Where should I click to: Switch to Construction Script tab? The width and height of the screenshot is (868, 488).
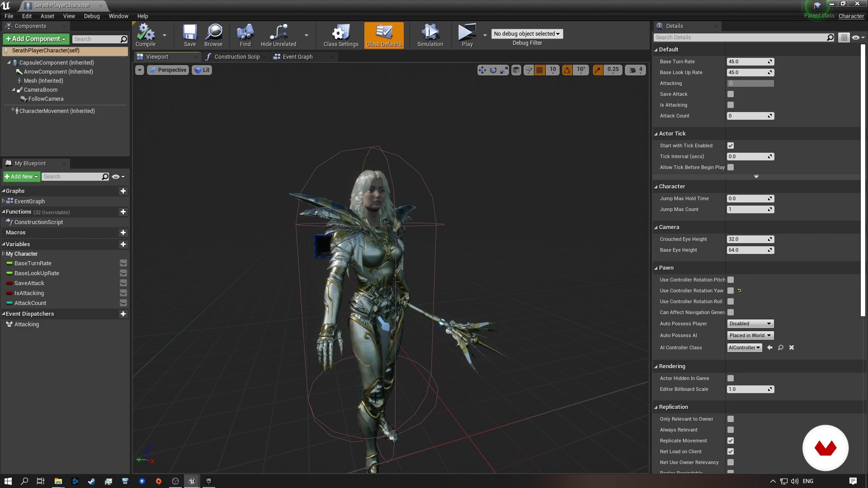coord(237,57)
